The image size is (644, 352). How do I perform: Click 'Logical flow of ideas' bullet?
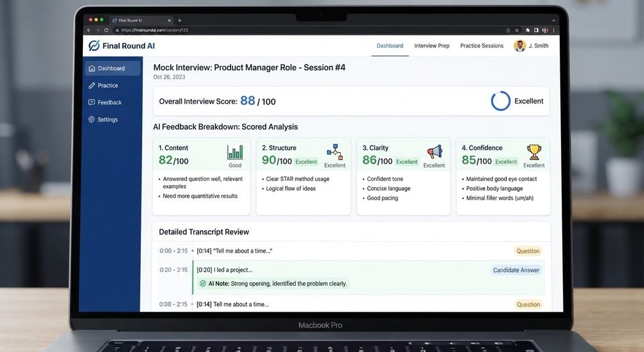click(x=291, y=188)
